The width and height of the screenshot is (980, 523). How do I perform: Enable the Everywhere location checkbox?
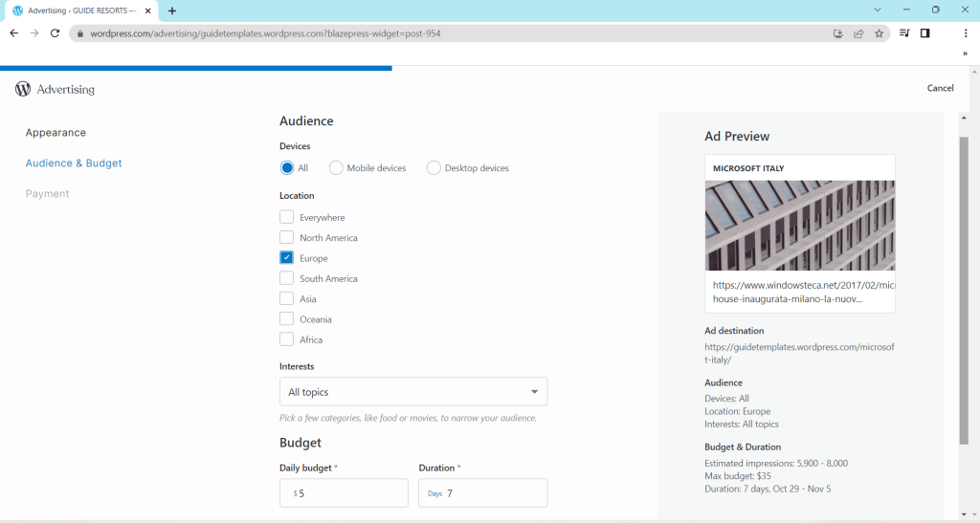pos(287,217)
